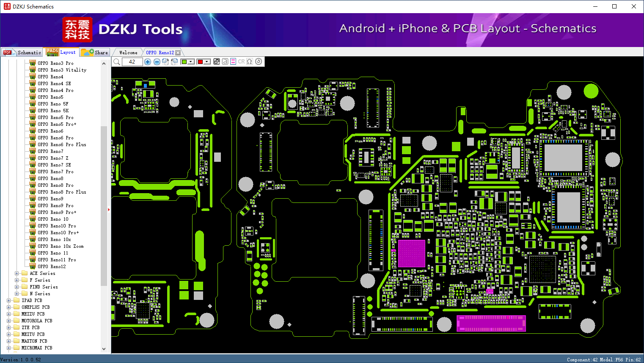
Task: Select OPPO Reno 5K in the tree
Action: (53, 111)
